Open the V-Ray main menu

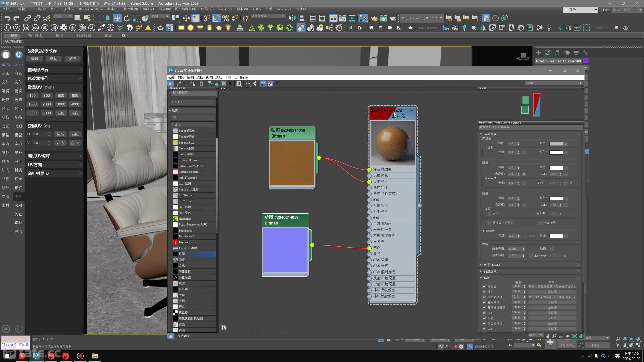pos(257,9)
